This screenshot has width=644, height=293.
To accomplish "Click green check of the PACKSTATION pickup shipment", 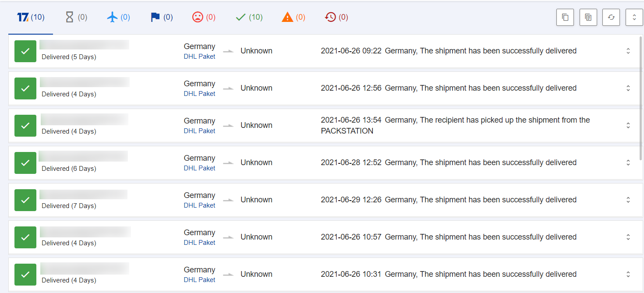I will click(x=25, y=126).
